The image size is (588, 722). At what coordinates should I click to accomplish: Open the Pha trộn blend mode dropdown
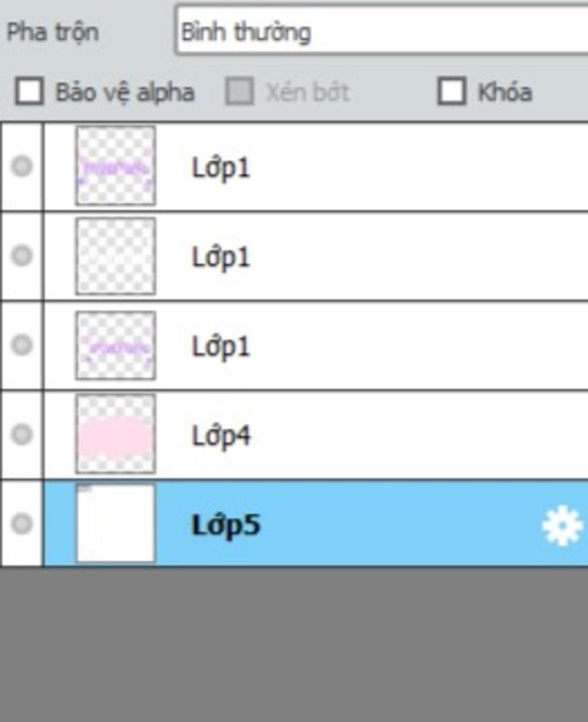(x=382, y=32)
